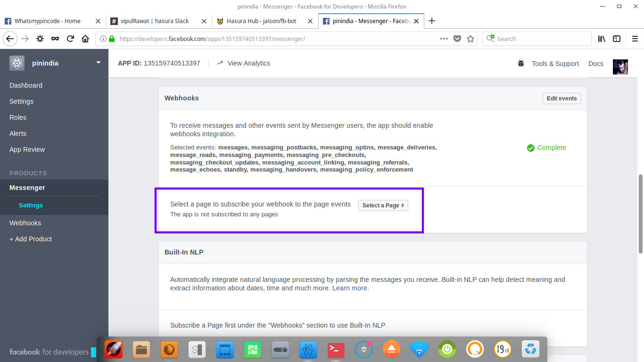
Task: Open the sidebar Settings page under Dashboard
Action: click(21, 101)
